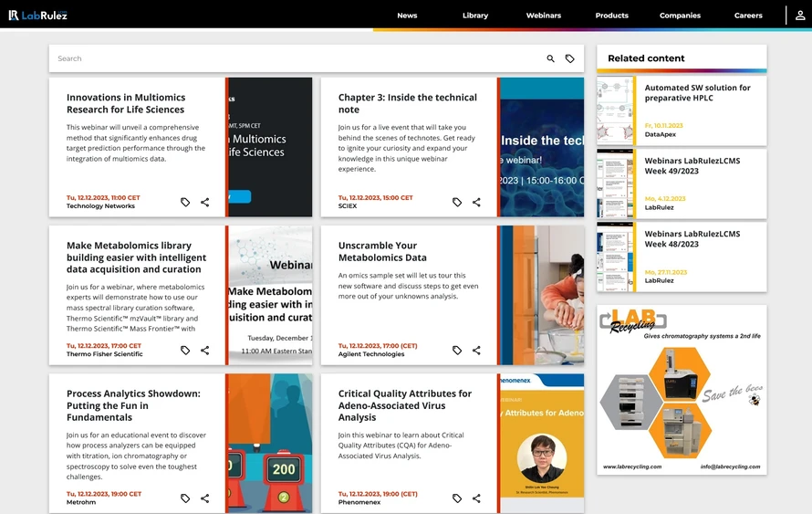Viewport: 812px width, 514px height.
Task: Click the Inside the tech webinar banner image
Action: click(542, 147)
